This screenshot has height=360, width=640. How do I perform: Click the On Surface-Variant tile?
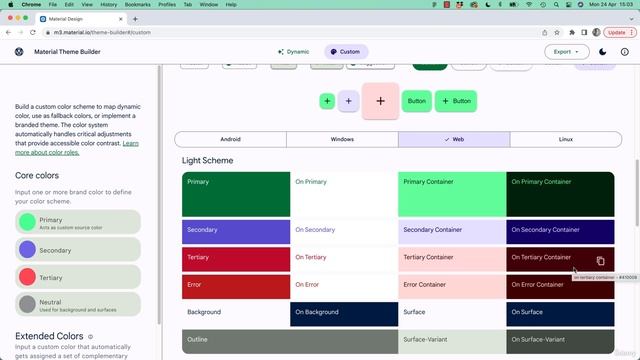coord(560,342)
